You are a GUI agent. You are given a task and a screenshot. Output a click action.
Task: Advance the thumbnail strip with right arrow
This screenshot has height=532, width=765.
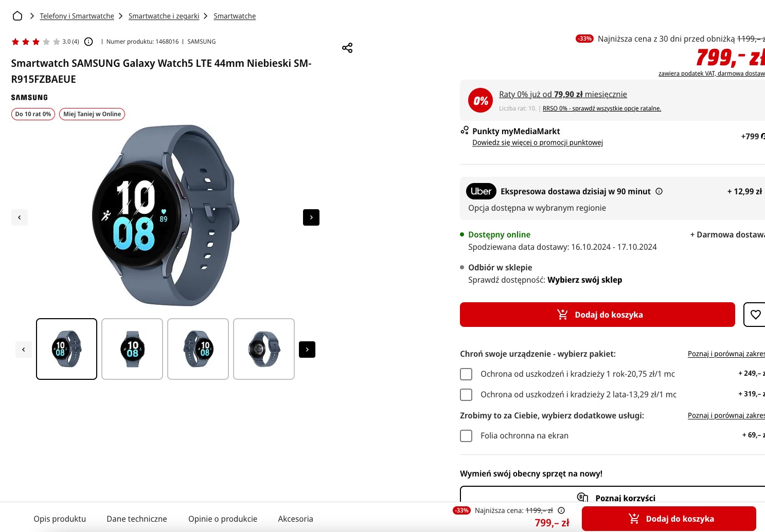pos(307,350)
